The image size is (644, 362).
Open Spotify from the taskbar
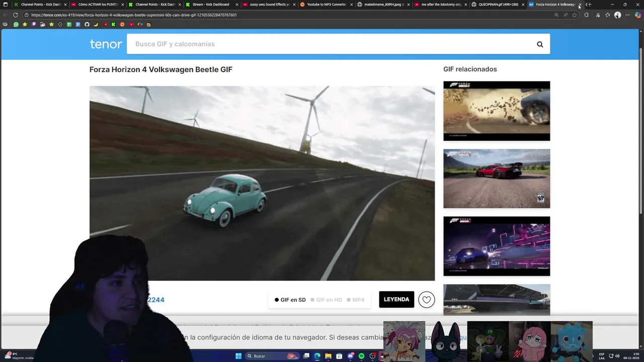click(361, 356)
